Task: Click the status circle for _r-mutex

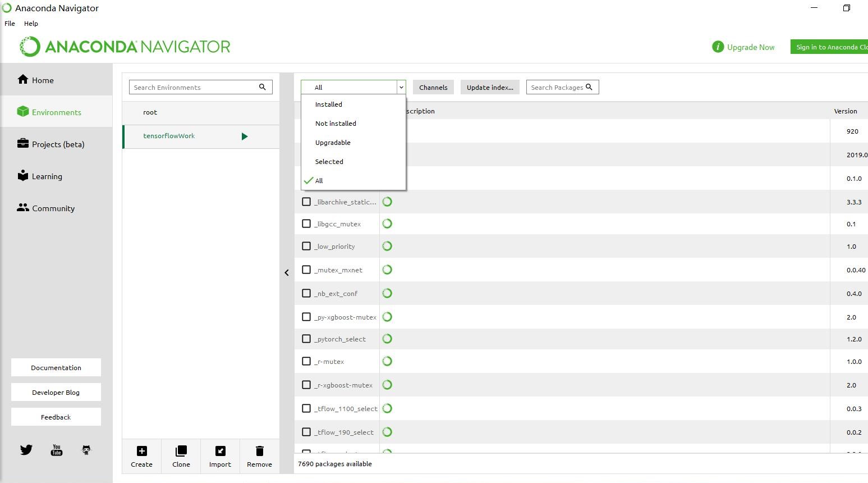Action: coord(387,361)
